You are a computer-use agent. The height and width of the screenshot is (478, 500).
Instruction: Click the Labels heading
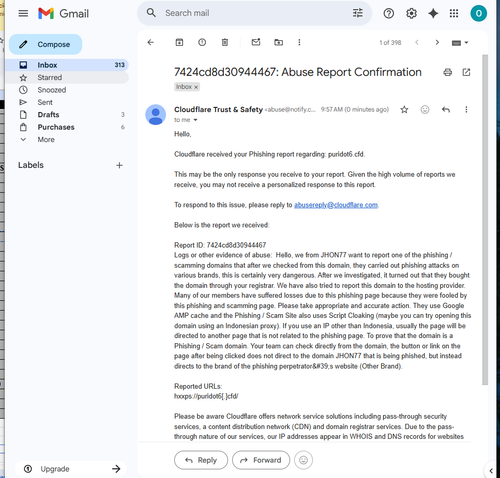[31, 165]
